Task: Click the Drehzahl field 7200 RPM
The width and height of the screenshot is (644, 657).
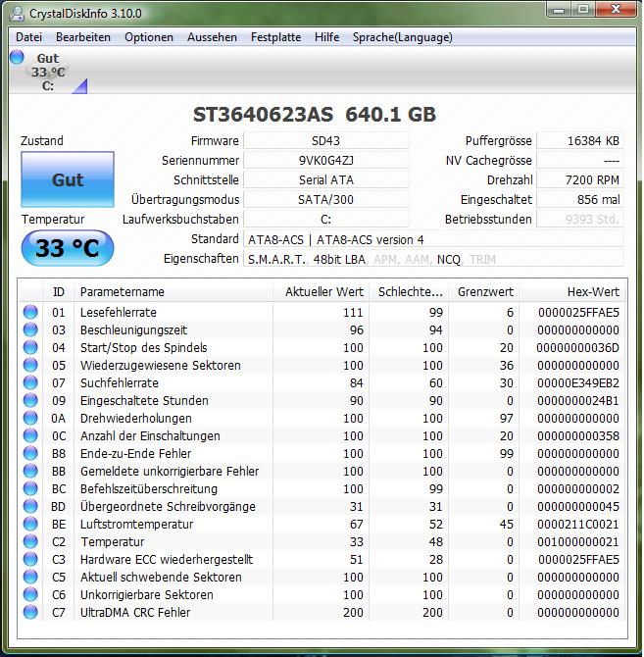Action: (x=580, y=180)
